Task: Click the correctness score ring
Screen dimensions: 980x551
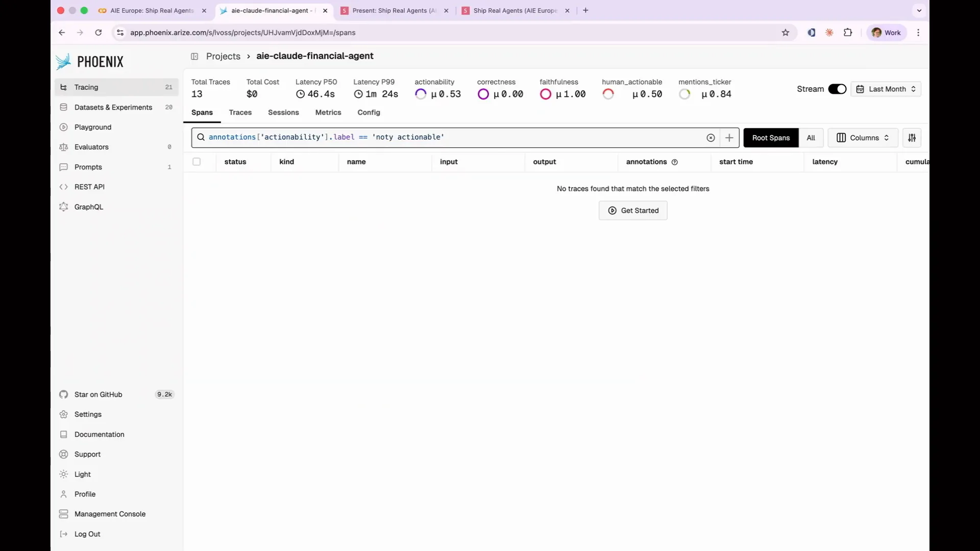Action: click(483, 94)
